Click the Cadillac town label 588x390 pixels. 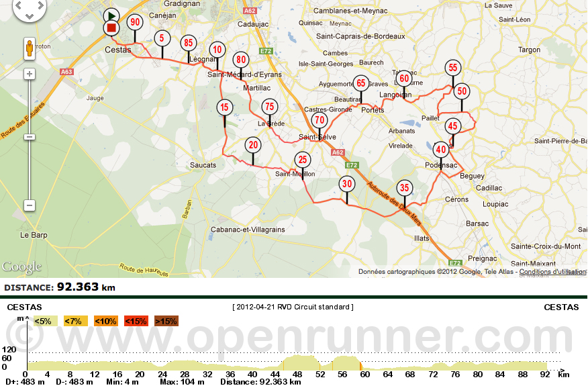coord(489,188)
